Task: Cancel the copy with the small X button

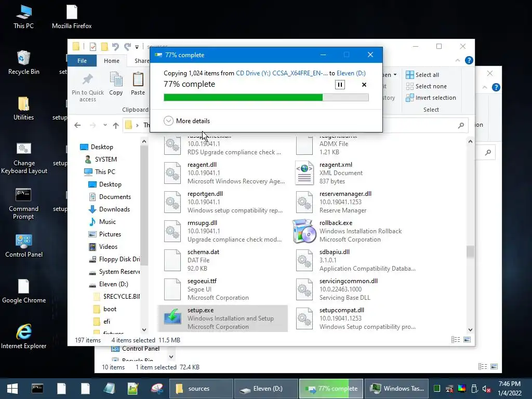Action: point(364,85)
